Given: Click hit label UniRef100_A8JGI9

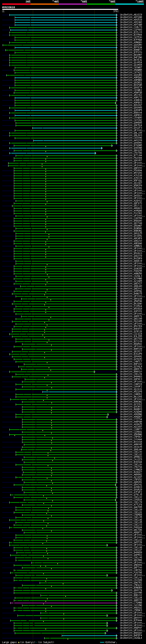Looking at the screenshot, I should point(131,15).
